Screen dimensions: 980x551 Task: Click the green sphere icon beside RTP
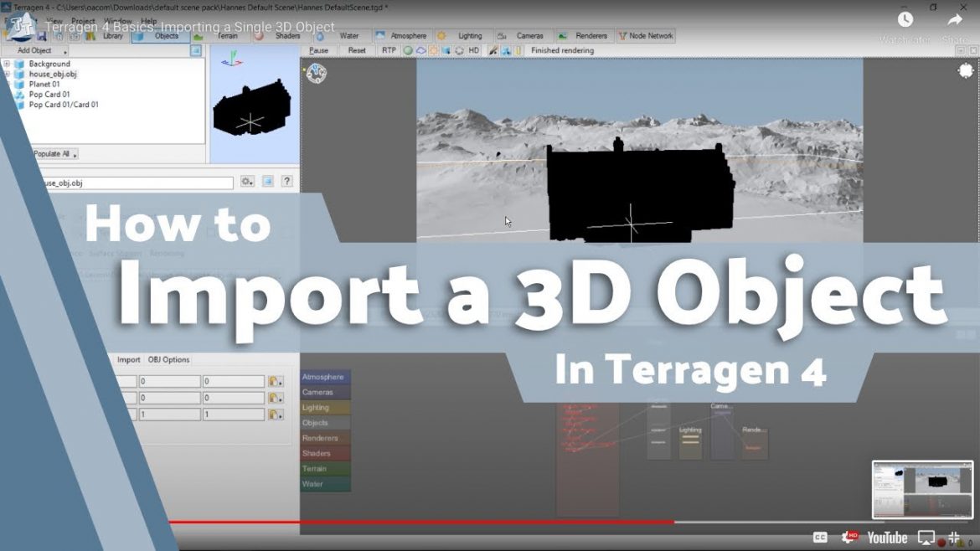click(408, 50)
